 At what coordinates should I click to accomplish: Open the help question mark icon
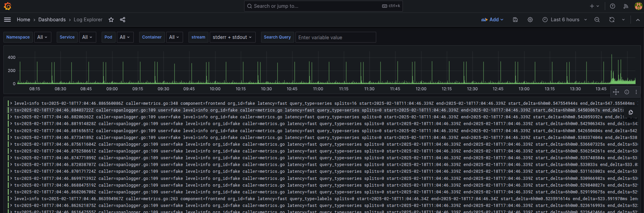pos(613,6)
